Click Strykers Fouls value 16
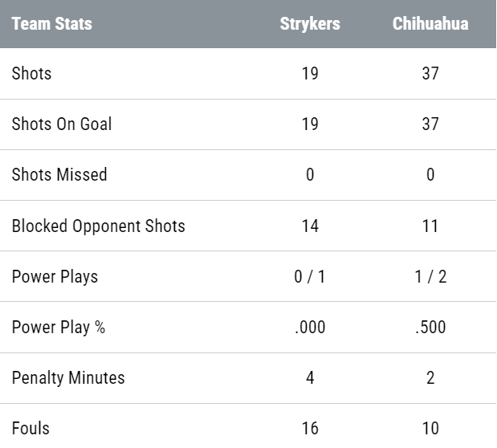 (x=310, y=429)
